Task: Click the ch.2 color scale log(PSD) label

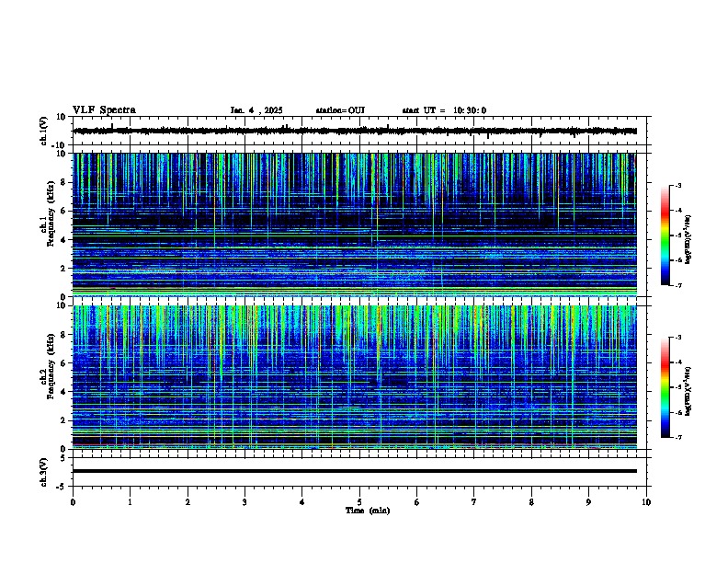Action: [x=688, y=391]
